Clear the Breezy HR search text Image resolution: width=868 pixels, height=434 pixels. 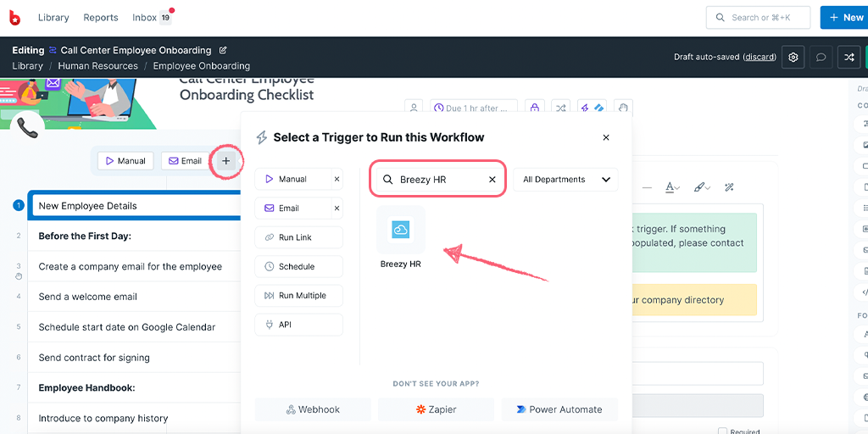coord(492,180)
